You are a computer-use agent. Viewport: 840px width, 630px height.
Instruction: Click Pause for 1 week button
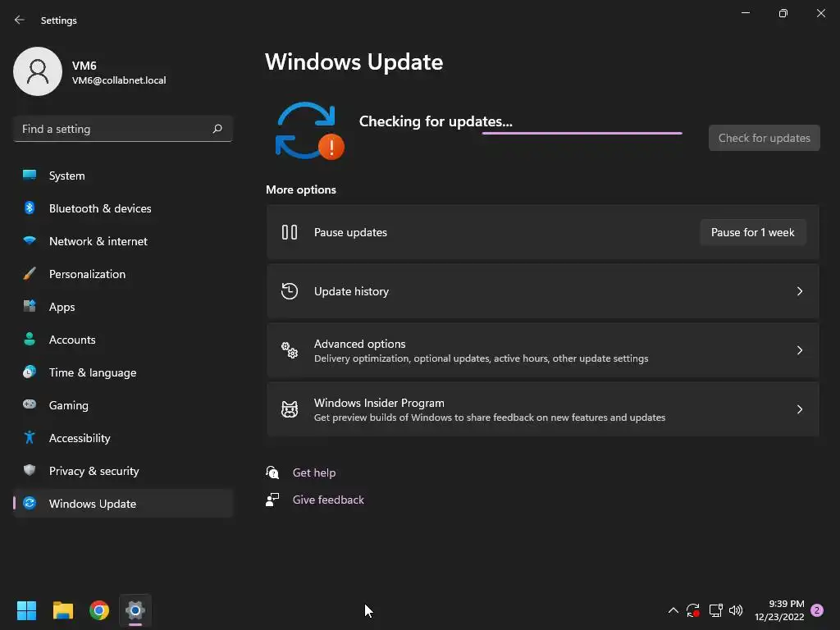tap(753, 232)
